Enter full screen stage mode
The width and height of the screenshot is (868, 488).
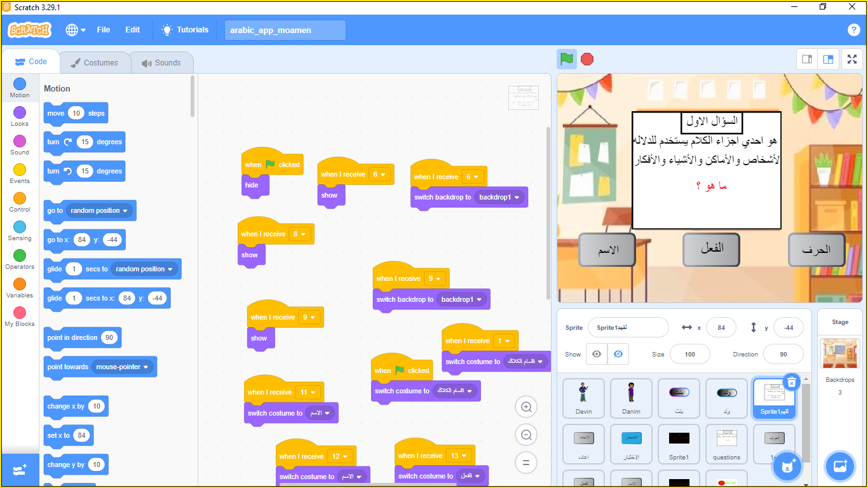pos(852,59)
